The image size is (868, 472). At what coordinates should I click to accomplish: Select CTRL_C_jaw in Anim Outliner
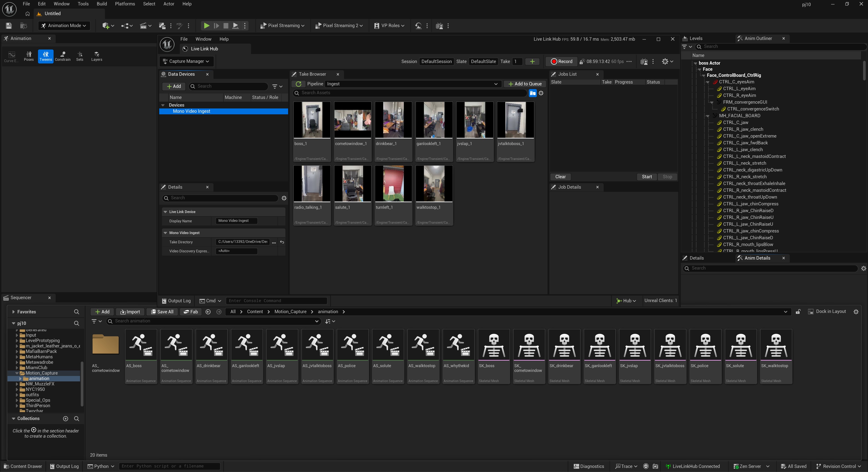tap(735, 122)
